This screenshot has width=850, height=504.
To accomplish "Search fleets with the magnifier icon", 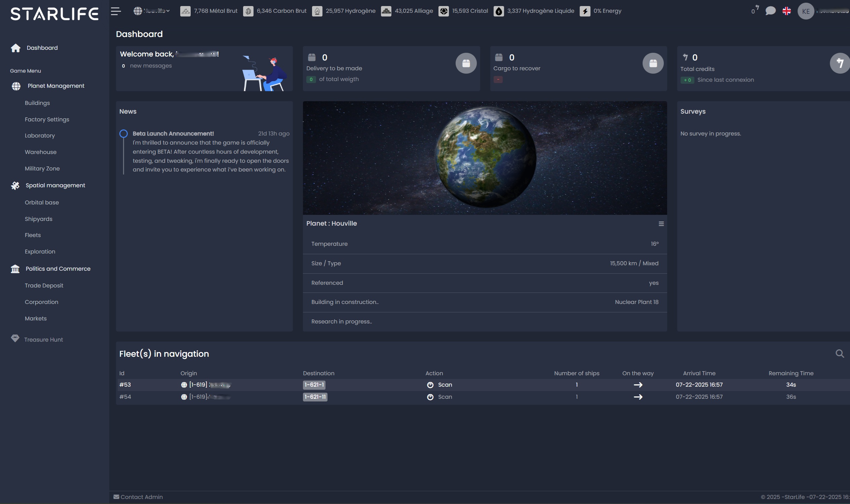I will 840,354.
